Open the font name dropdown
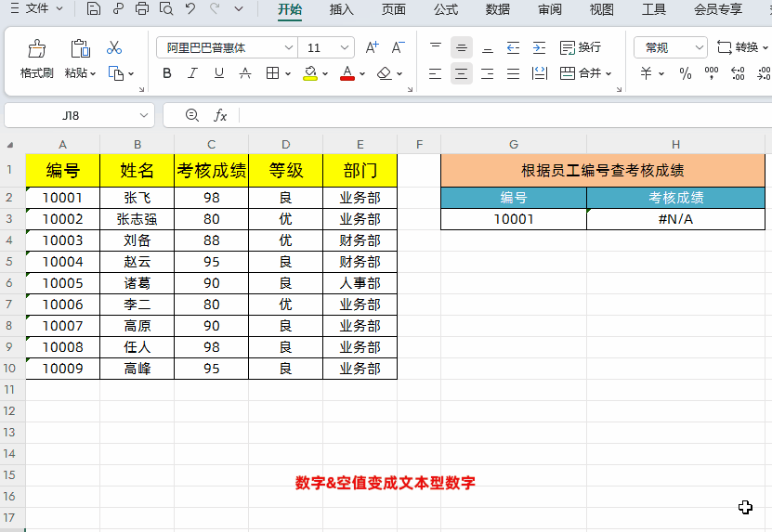The image size is (772, 532). point(289,47)
